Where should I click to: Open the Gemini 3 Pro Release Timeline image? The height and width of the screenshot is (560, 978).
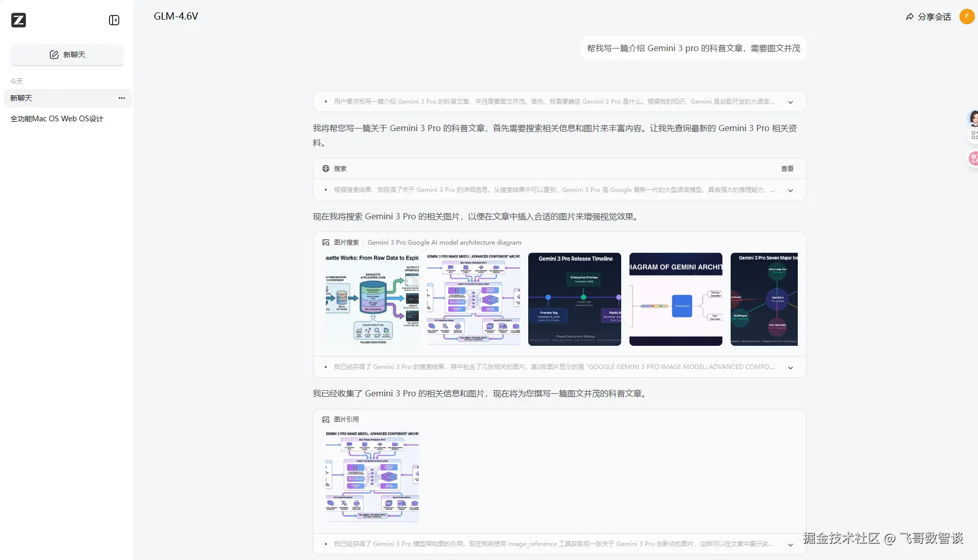tap(575, 299)
